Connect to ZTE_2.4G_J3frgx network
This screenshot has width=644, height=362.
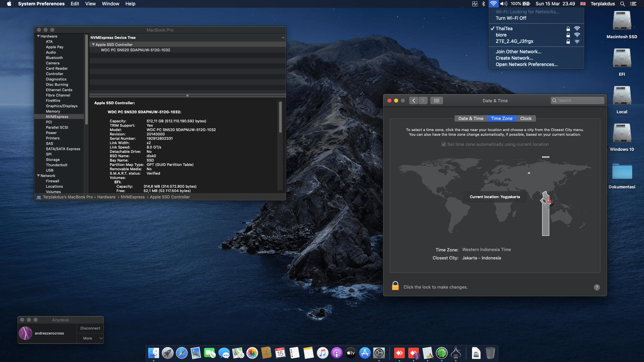coord(536,41)
